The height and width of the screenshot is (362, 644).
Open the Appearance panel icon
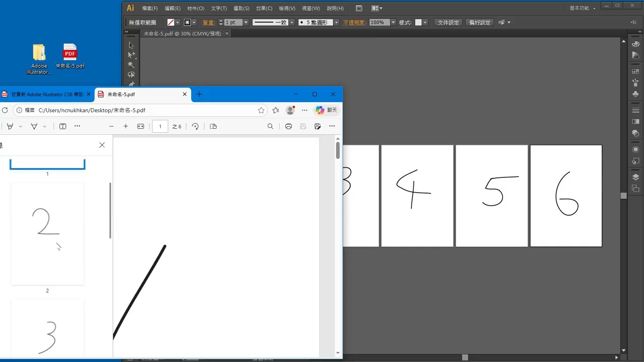(635, 149)
